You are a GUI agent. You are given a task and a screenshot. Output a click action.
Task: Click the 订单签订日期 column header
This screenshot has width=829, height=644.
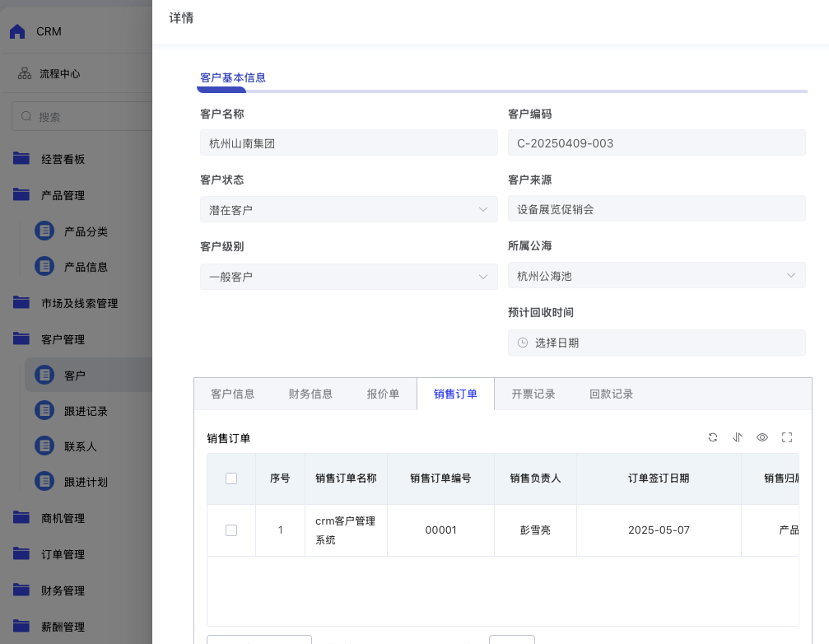click(x=659, y=478)
